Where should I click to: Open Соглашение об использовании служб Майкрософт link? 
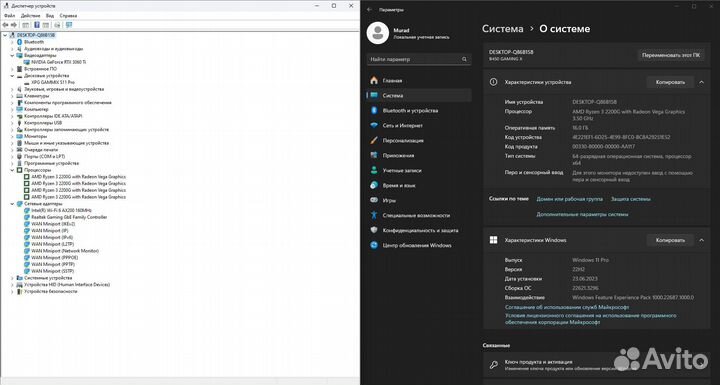pyautogui.click(x=567, y=307)
